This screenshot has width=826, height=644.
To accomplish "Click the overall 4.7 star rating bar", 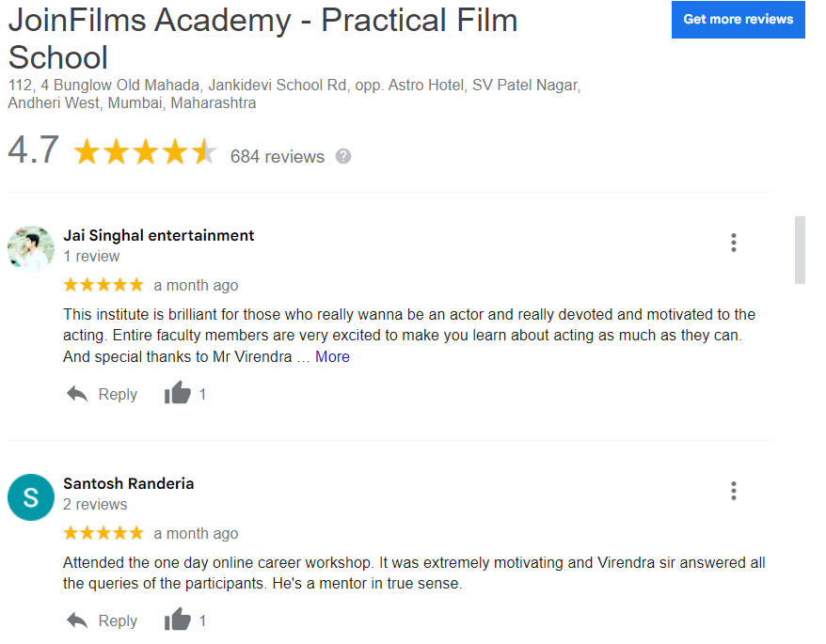I will click(145, 152).
